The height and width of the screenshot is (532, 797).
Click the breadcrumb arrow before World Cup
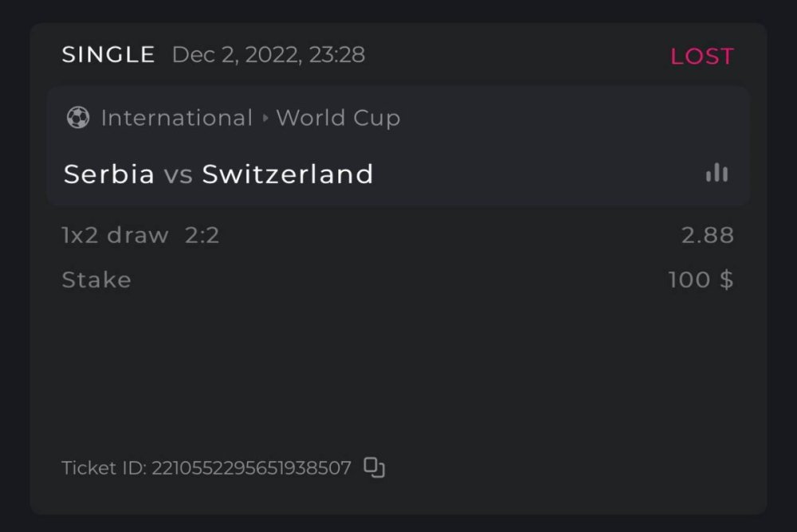click(x=265, y=119)
